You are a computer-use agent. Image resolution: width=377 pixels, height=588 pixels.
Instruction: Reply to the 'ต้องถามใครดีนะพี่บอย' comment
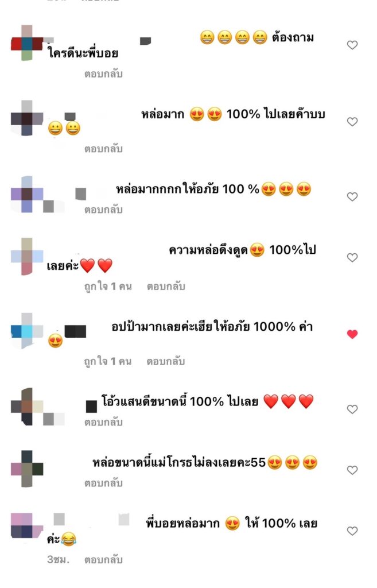pyautogui.click(x=103, y=74)
